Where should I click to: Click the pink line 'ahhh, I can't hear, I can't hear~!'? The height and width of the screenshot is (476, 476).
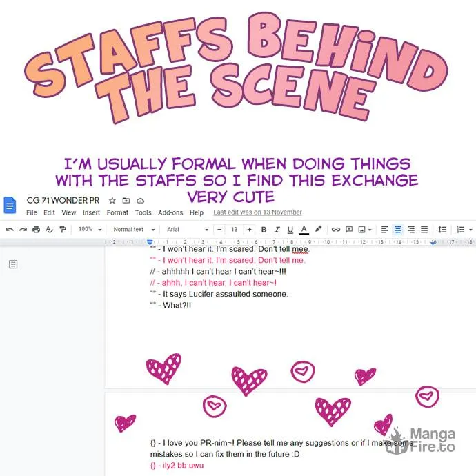[219, 283]
